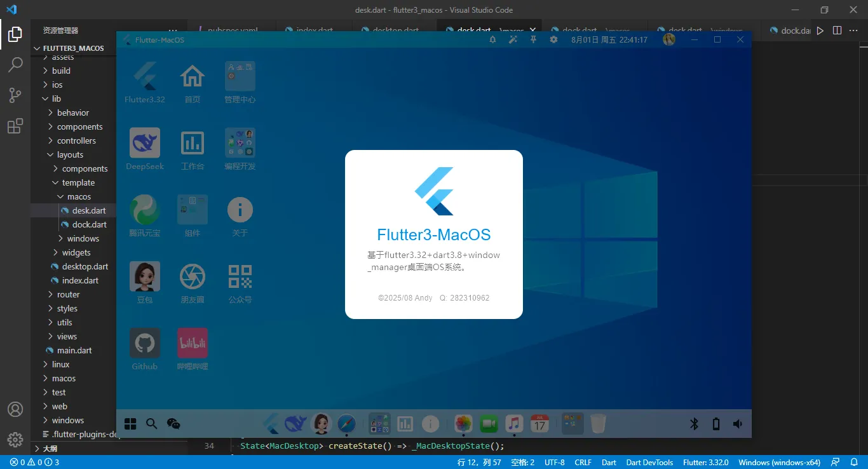Switch to the pubspec.yaml editor tab
868x469 pixels.
click(x=232, y=29)
